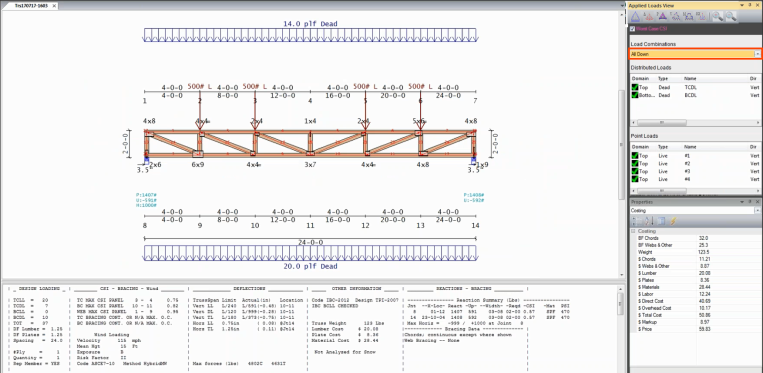Click the zoom-out magnifier in Applied Loads toolbar

[x=730, y=16]
